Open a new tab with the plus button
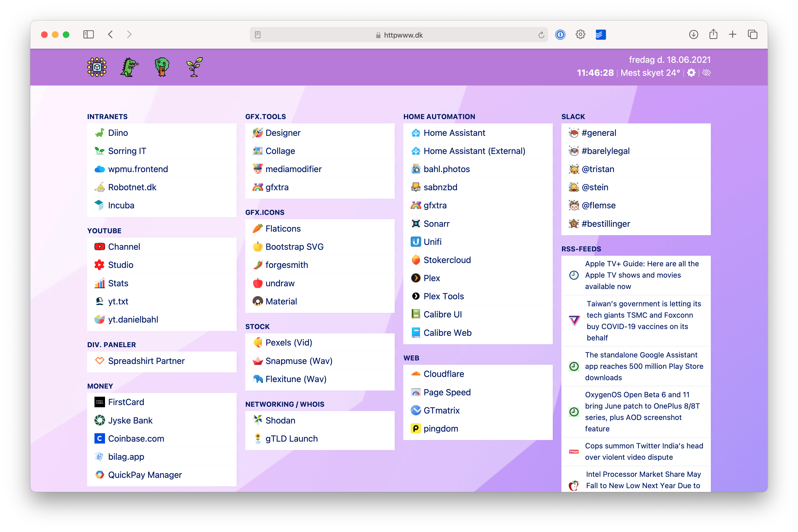The height and width of the screenshot is (532, 798). (732, 35)
